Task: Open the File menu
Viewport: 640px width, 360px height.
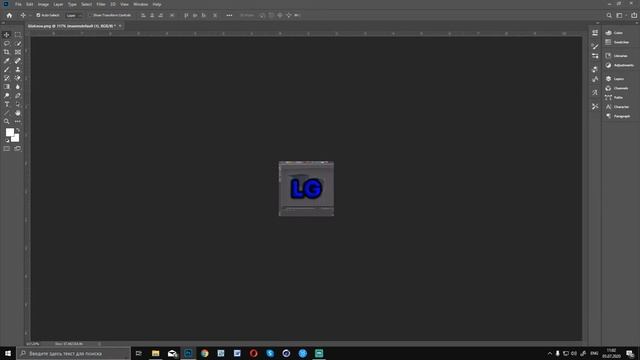Action: tap(18, 4)
